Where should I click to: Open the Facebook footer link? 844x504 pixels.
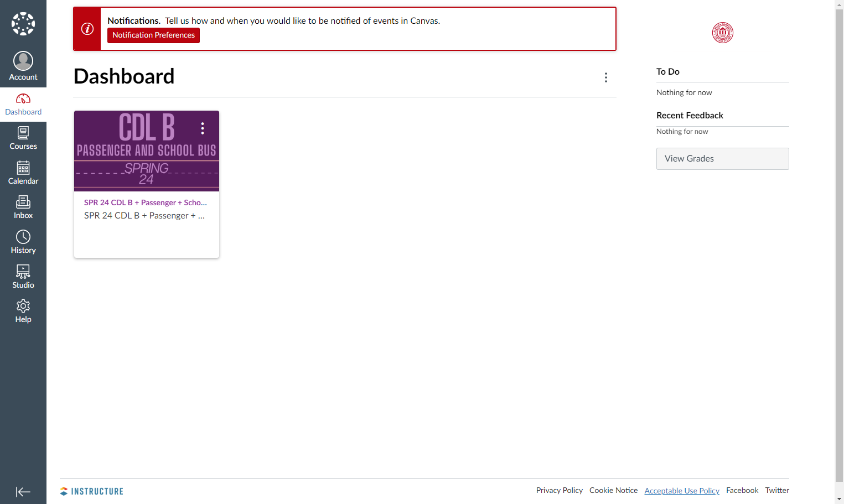click(742, 490)
